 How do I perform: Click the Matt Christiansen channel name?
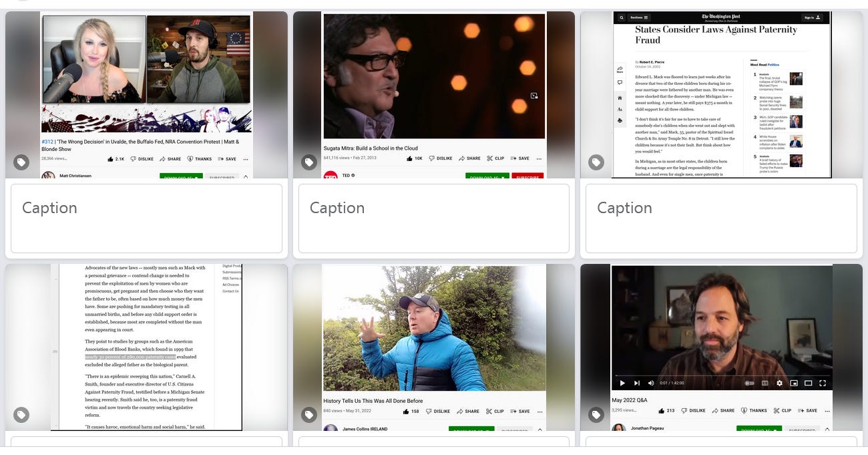[x=75, y=176]
